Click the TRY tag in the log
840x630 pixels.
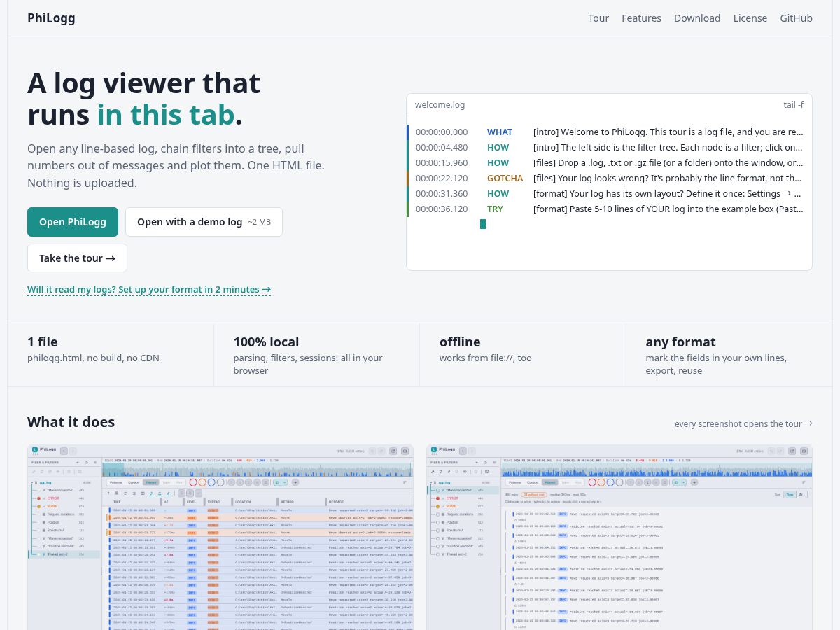496,209
